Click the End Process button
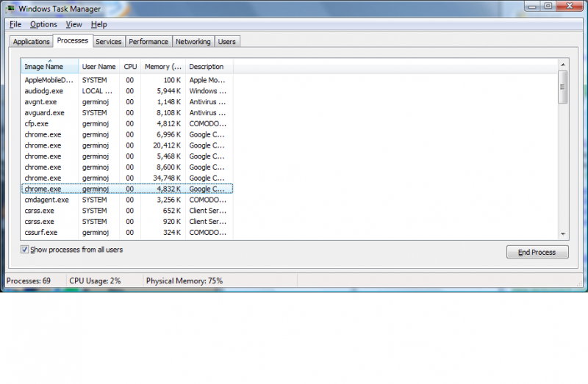The image size is (588, 384). (x=537, y=252)
